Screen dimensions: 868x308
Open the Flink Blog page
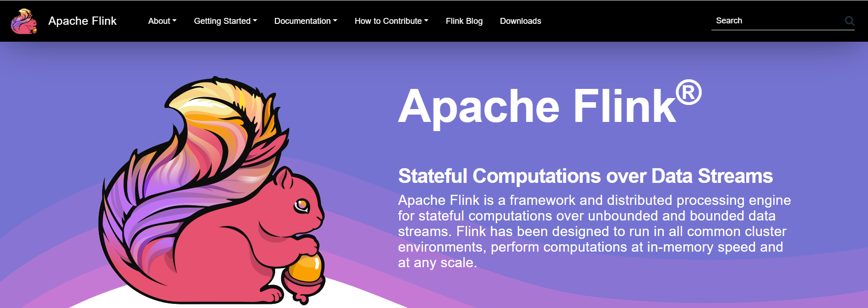(x=464, y=21)
